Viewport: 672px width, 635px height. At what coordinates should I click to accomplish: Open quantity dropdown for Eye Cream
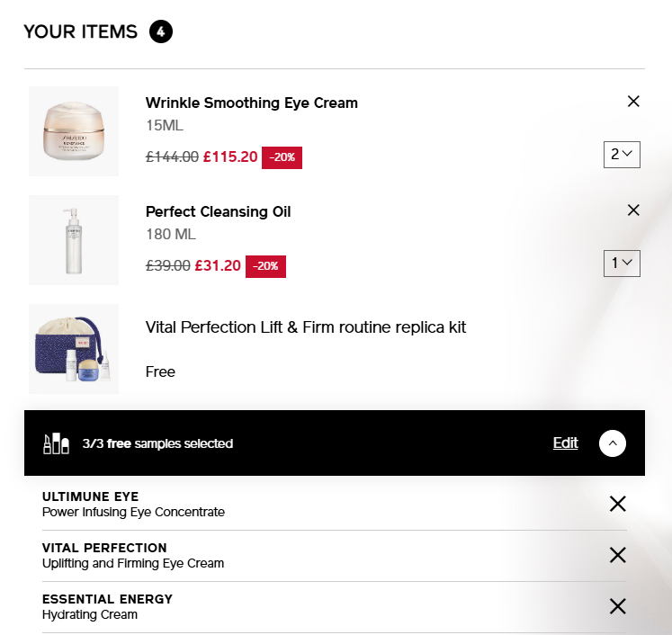[622, 154]
